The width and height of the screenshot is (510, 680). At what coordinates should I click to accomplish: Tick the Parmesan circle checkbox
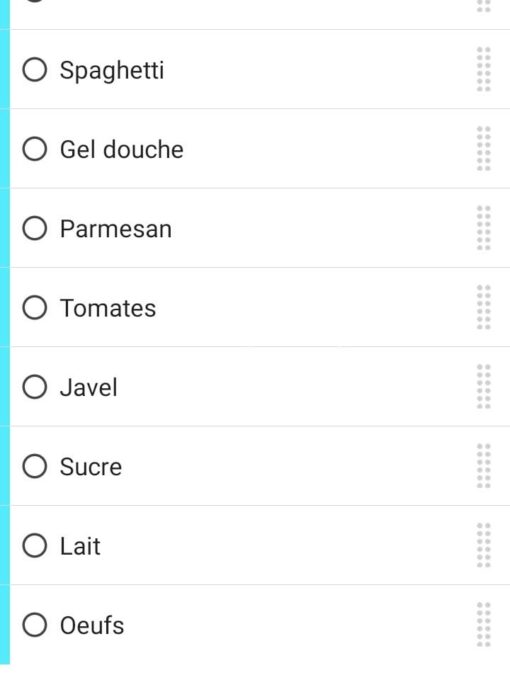click(35, 229)
